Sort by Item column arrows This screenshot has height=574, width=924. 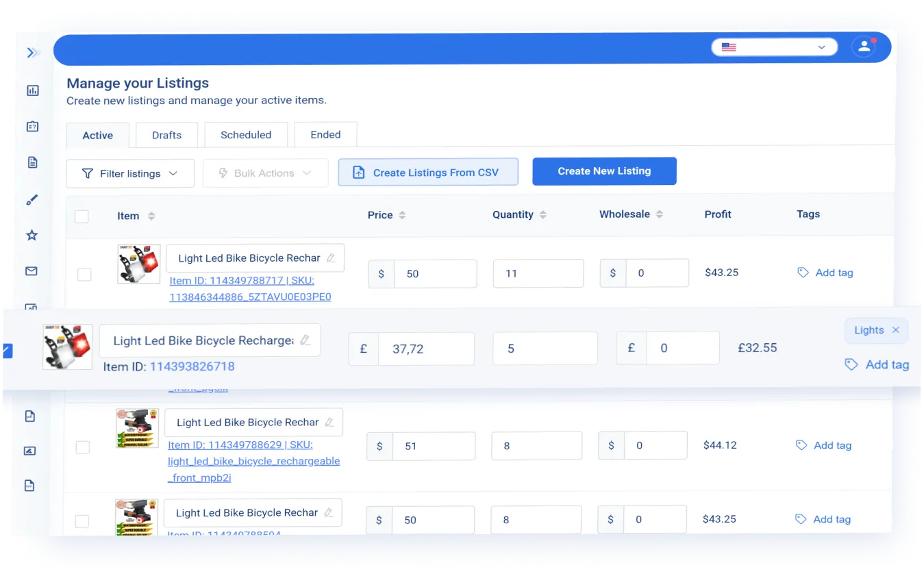[151, 216]
